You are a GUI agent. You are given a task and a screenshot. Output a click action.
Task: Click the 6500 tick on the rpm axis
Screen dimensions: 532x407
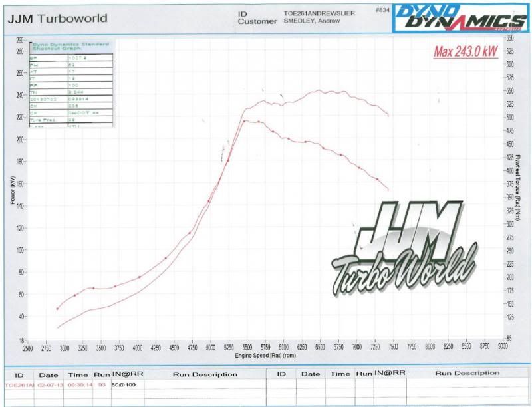coord(320,347)
